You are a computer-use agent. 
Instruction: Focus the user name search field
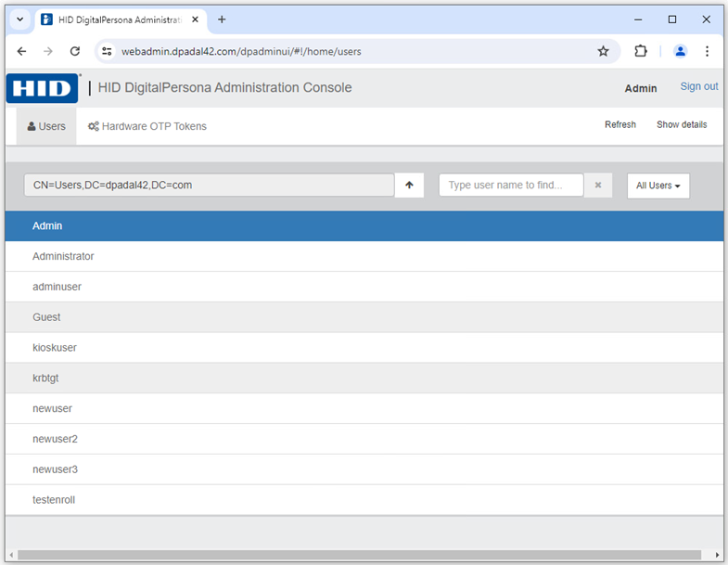511,185
